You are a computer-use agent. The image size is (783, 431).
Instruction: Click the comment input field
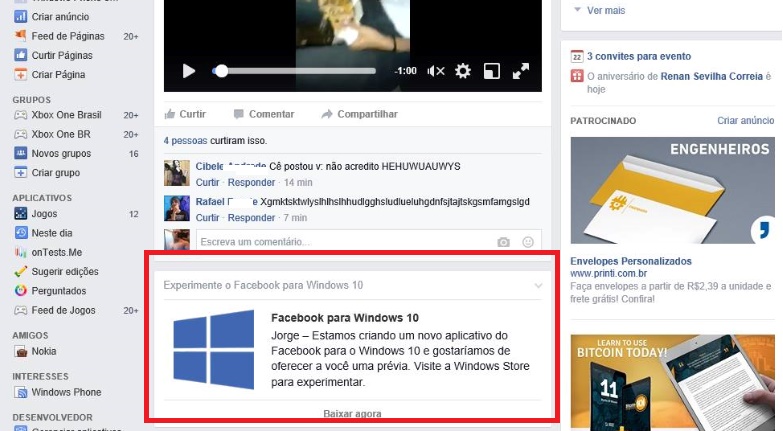340,242
